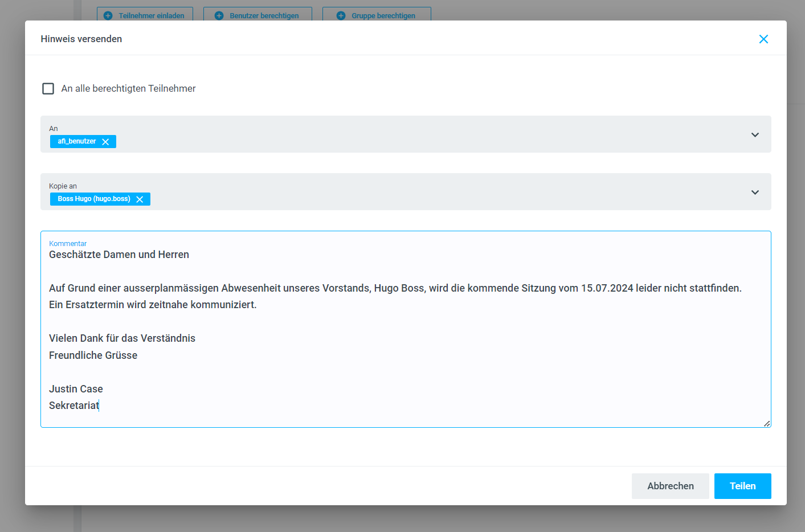Click the 'An alle berechtigten Teilnehmer' label

[x=128, y=88]
